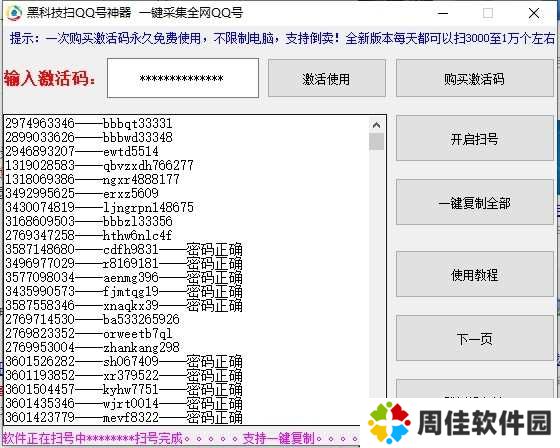
Task: Select row 2899033626 bbbwd33348
Action: [x=89, y=138]
